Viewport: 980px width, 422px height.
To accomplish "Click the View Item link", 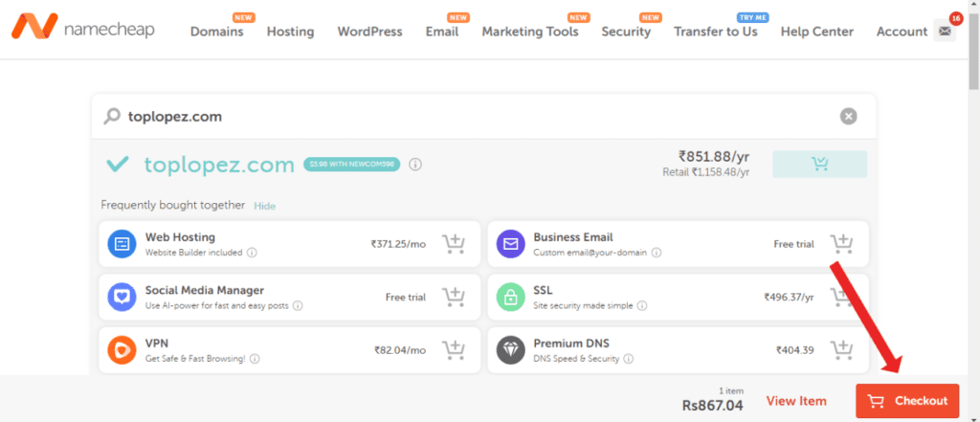I will pyautogui.click(x=796, y=401).
